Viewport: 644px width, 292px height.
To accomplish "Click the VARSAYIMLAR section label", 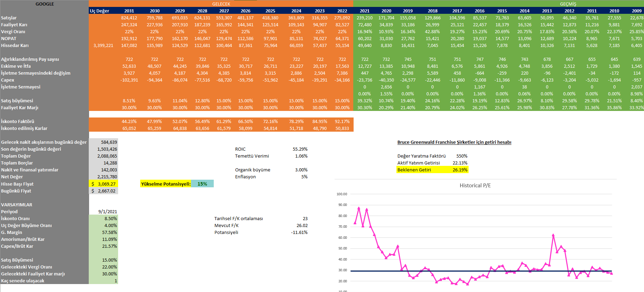I will click(x=17, y=205).
